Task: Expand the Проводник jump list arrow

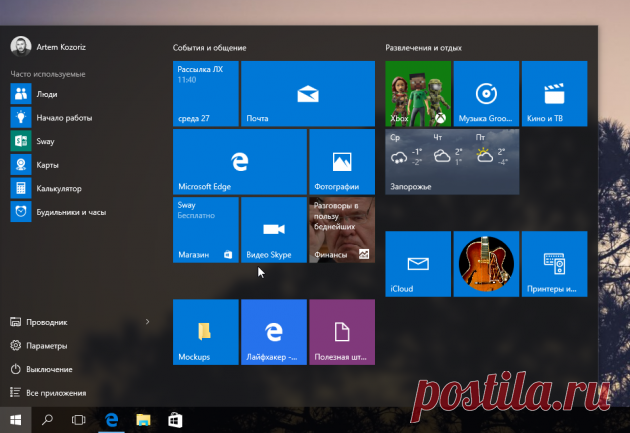Action: click(x=147, y=322)
